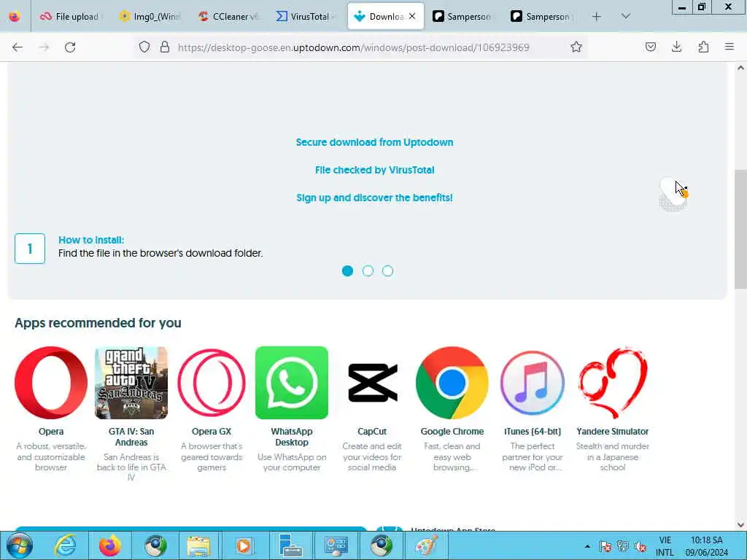The width and height of the screenshot is (747, 560).
Task: Click the Google Chrome app title
Action: click(x=452, y=432)
